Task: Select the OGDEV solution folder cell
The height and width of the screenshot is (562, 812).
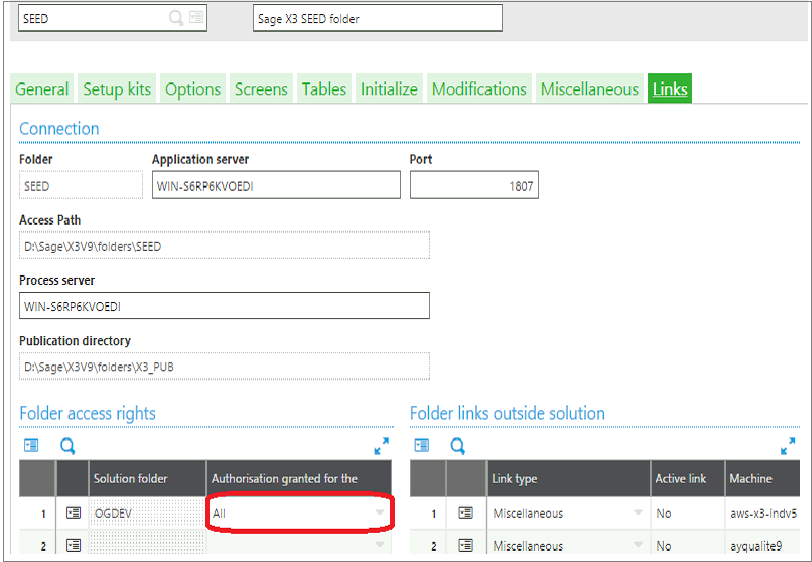Action: tap(148, 513)
